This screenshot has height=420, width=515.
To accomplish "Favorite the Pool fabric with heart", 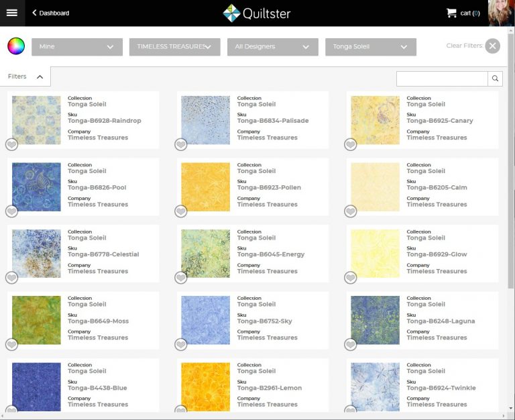I will pyautogui.click(x=12, y=211).
